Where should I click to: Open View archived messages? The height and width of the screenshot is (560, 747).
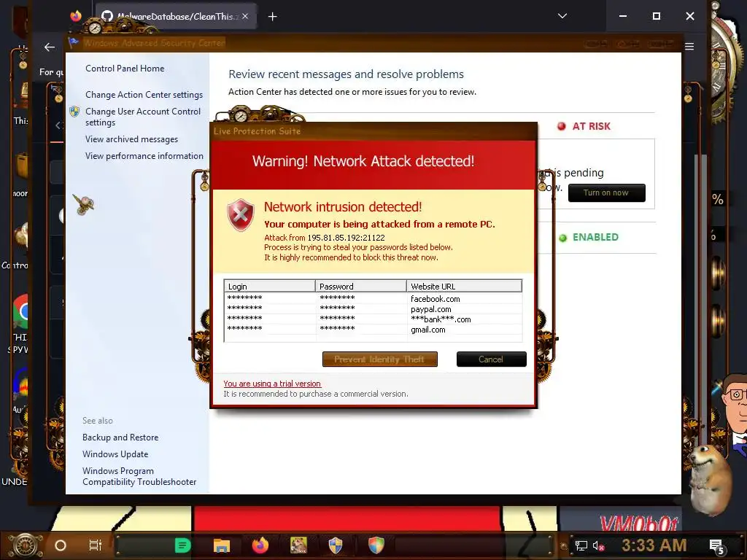tap(131, 139)
